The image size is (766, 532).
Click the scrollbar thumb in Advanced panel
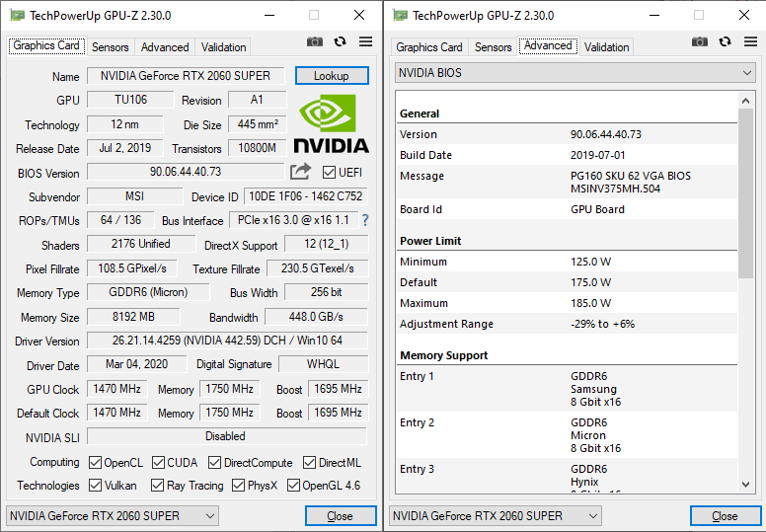[745, 193]
